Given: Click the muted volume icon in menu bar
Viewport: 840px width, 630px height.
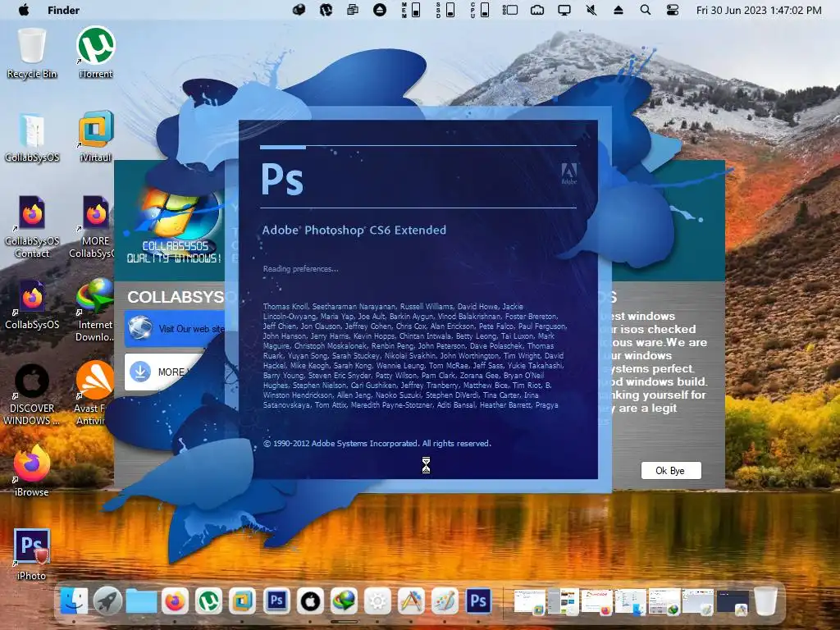Looking at the screenshot, I should click(591, 10).
